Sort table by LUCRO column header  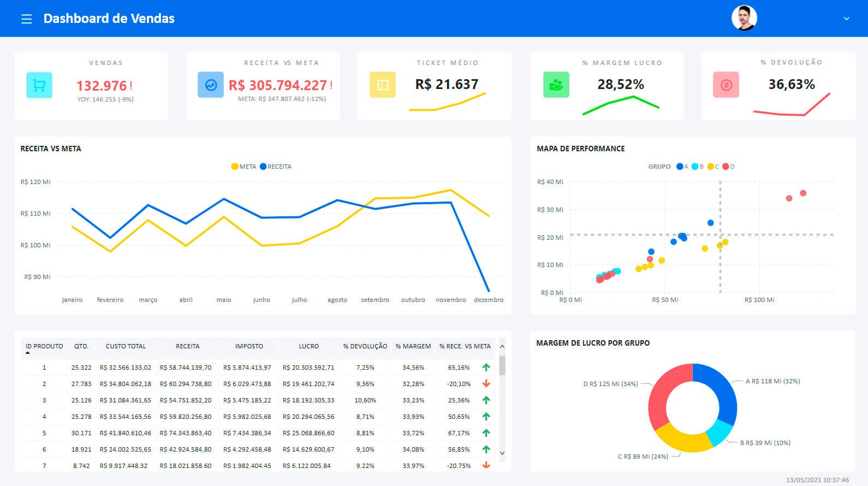[309, 346]
